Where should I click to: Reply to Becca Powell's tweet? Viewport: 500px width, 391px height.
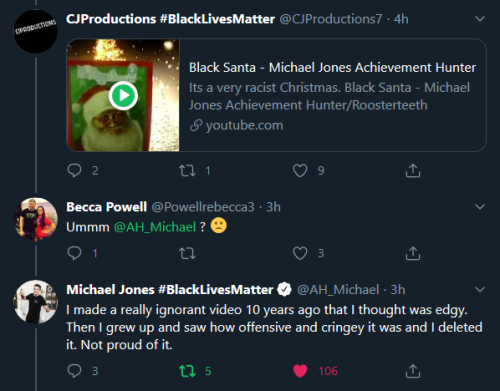point(74,253)
